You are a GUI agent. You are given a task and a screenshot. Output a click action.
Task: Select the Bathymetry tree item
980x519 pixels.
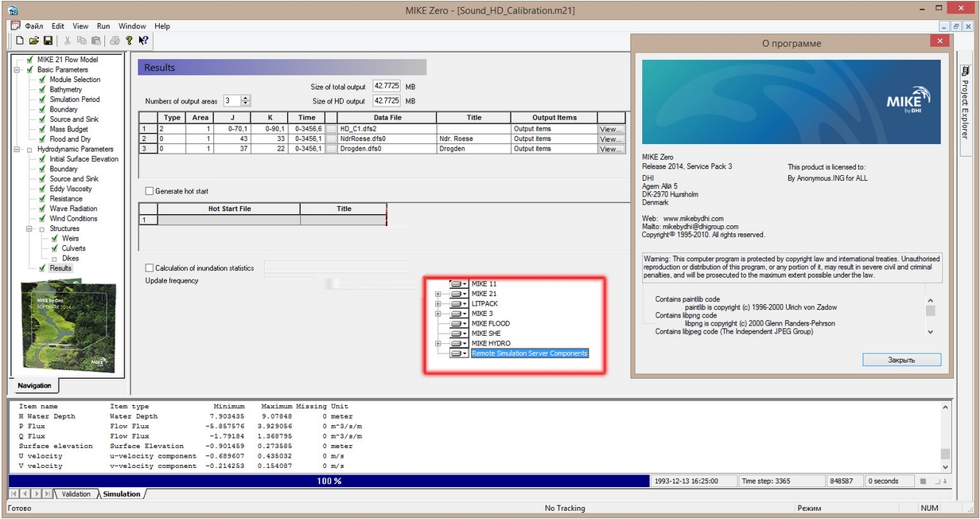point(66,90)
